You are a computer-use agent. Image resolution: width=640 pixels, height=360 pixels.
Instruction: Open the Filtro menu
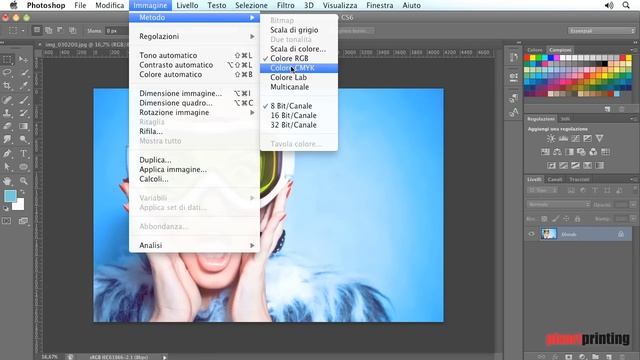(x=285, y=5)
